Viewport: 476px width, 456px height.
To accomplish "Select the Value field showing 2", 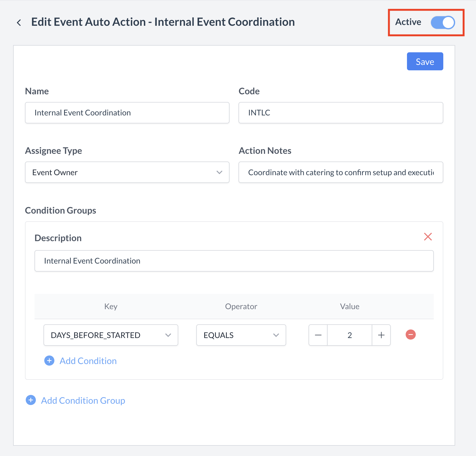I will click(x=349, y=335).
